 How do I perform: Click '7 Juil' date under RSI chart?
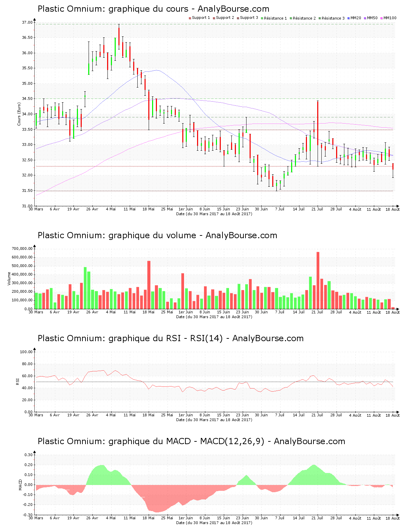tap(280, 415)
